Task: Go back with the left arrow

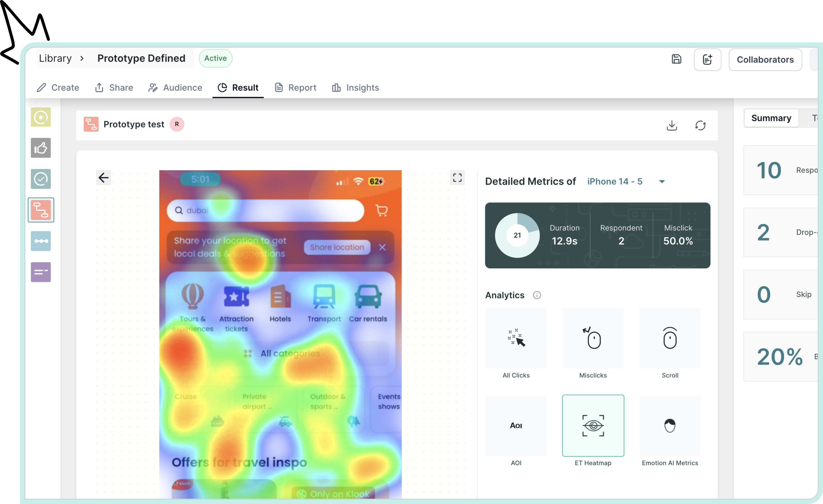Action: (x=104, y=178)
